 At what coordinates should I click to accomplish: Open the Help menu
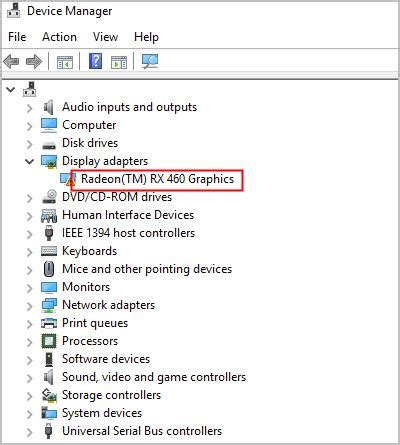pyautogui.click(x=146, y=37)
